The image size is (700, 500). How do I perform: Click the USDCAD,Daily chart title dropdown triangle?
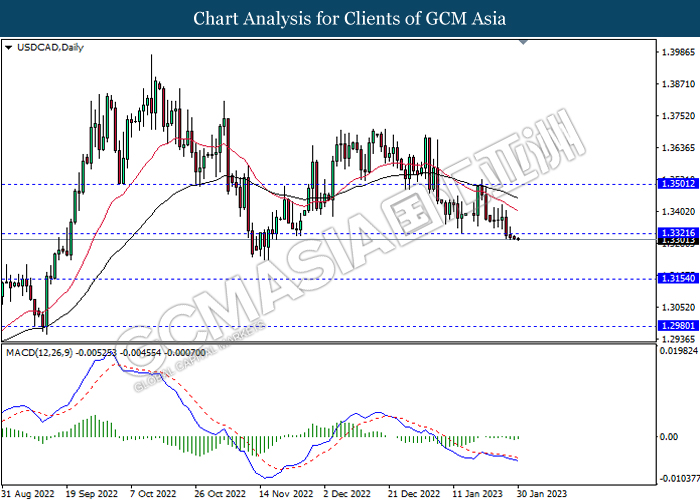tap(8, 48)
